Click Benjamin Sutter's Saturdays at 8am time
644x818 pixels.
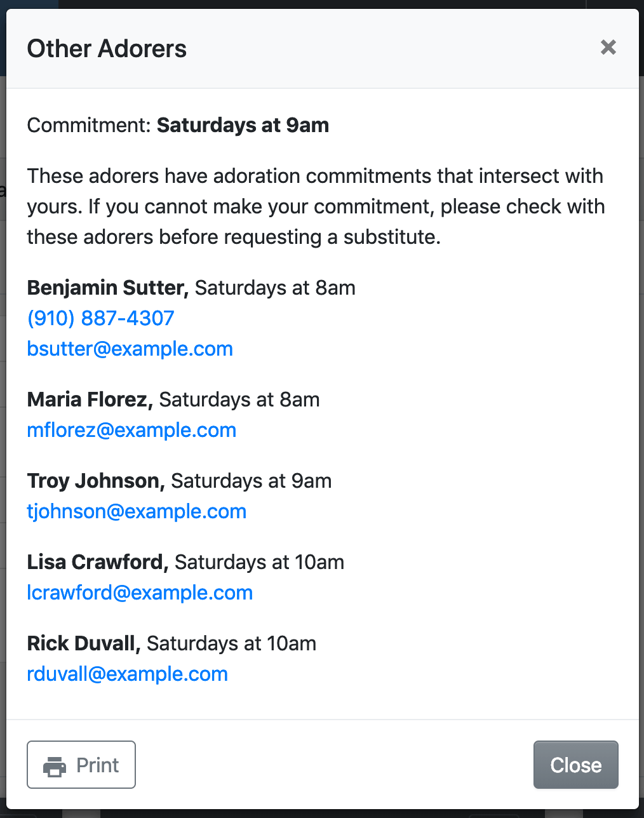point(275,288)
